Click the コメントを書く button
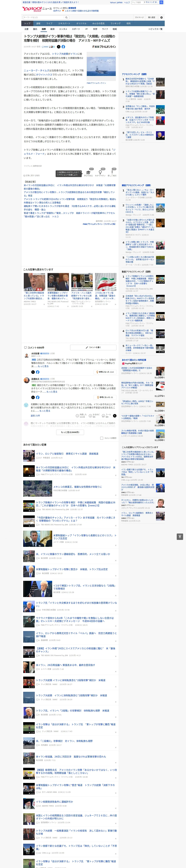The width and height of the screenshot is (186, 868). tap(93, 347)
